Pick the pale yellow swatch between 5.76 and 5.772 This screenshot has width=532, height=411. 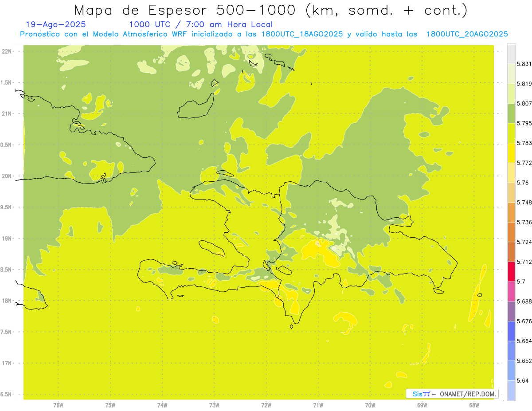[511, 172]
